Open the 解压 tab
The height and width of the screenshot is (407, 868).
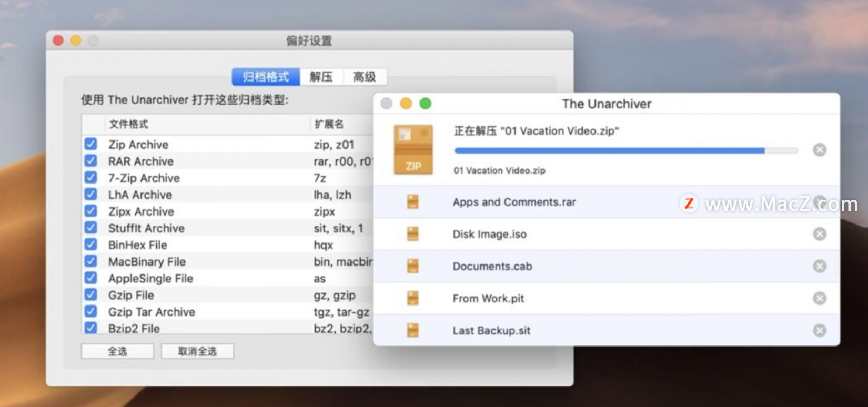[321, 77]
